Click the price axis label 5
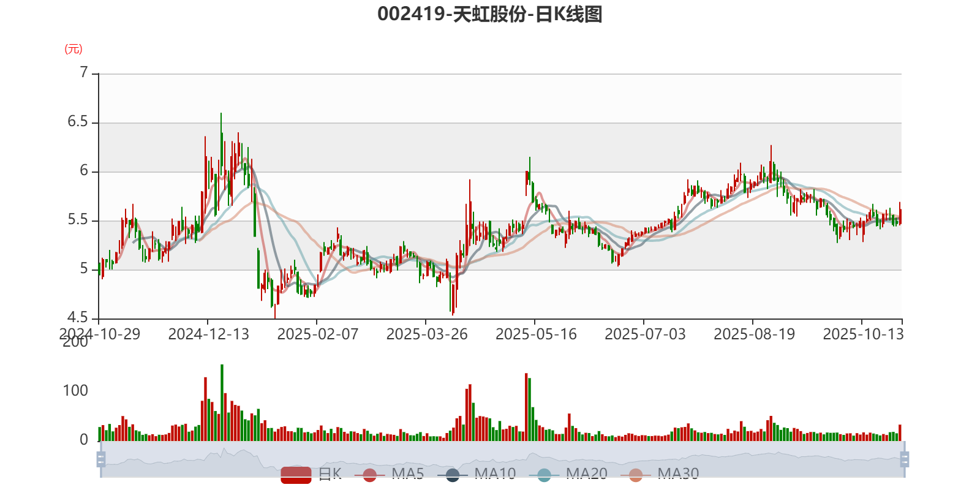Image resolution: width=980 pixels, height=490 pixels. 84,269
